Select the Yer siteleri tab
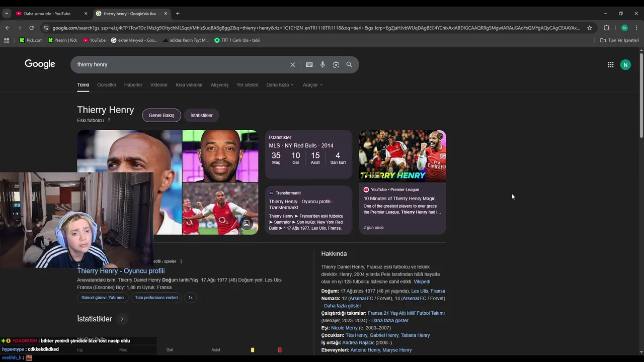The height and width of the screenshot is (362, 644). 248,85
